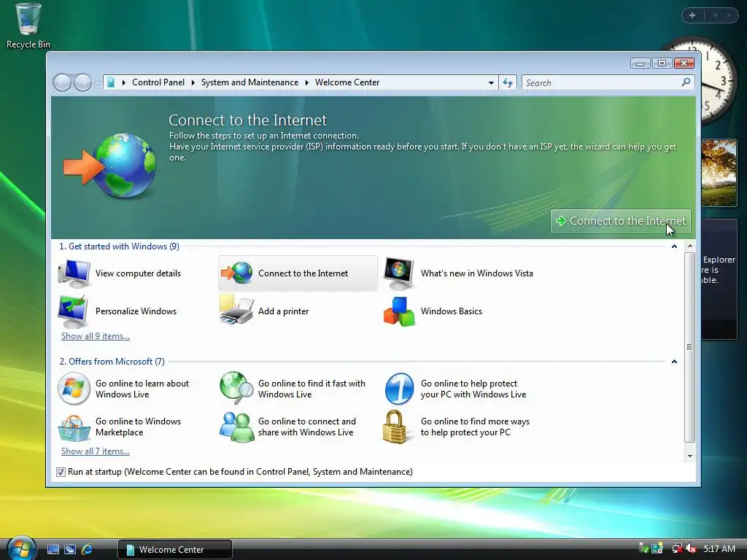Click the Welcome Center taskbar button
747x560 pixels.
175,549
